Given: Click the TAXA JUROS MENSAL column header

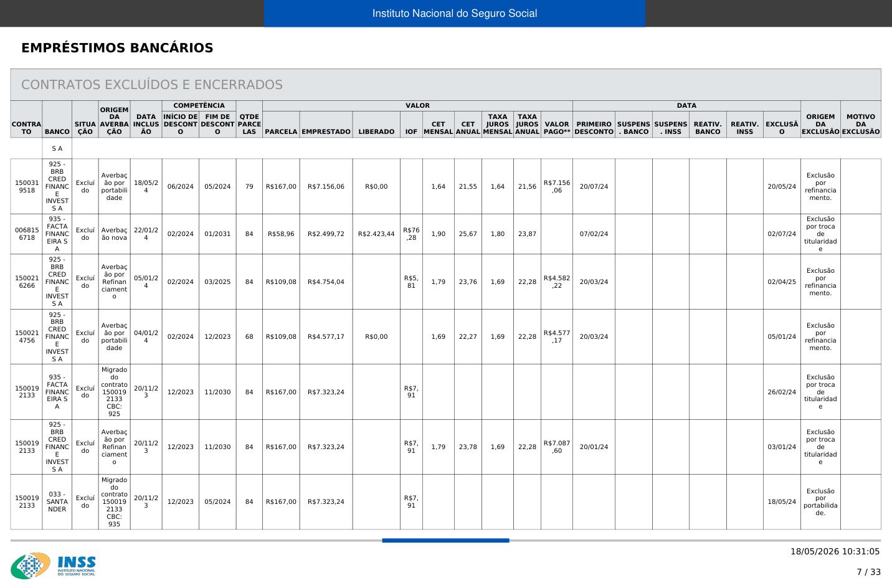Looking at the screenshot, I should (498, 124).
